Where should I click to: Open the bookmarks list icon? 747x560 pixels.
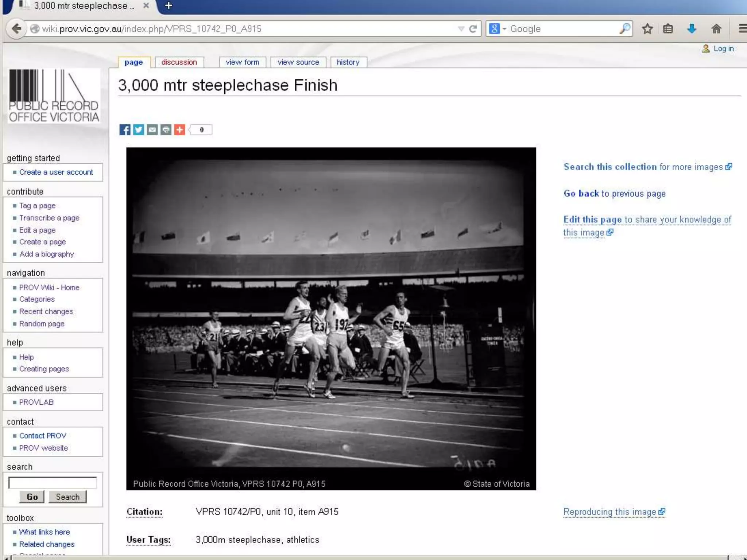coord(668,29)
